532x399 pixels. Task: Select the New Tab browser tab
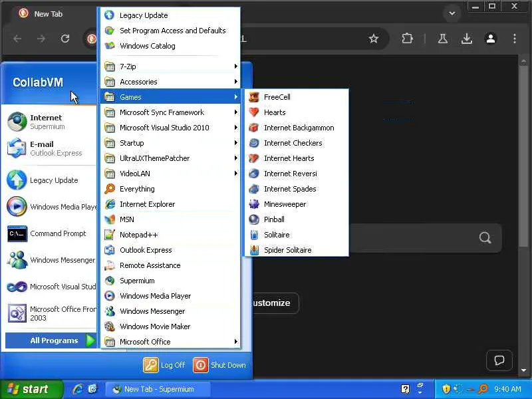pos(47,14)
